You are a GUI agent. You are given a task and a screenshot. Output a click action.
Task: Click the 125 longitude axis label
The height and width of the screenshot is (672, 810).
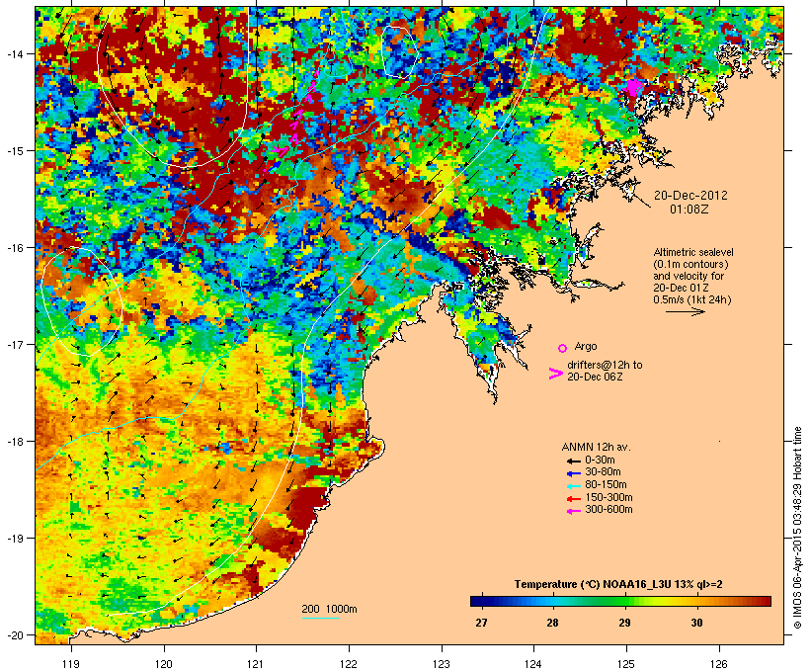click(626, 664)
